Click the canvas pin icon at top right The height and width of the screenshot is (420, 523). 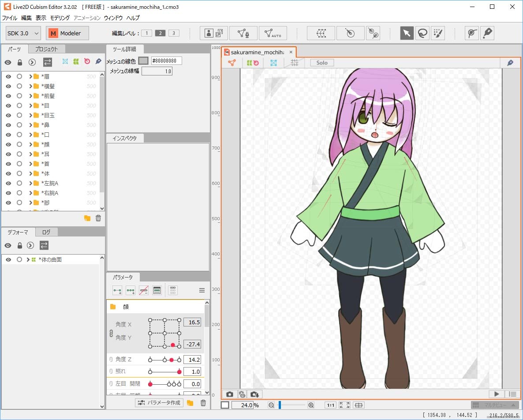pos(510,62)
